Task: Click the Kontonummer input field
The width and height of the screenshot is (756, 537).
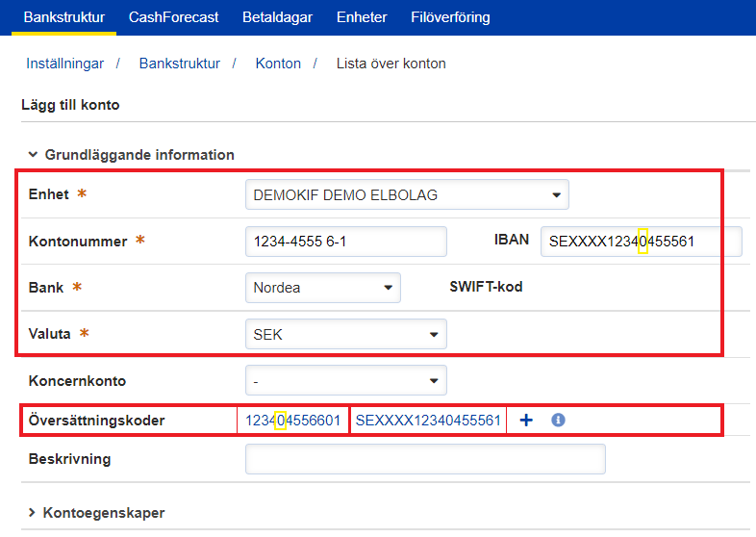Action: pyautogui.click(x=346, y=242)
